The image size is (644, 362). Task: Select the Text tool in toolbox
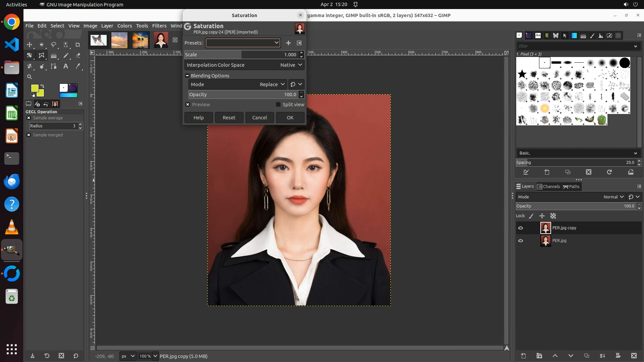(x=66, y=66)
